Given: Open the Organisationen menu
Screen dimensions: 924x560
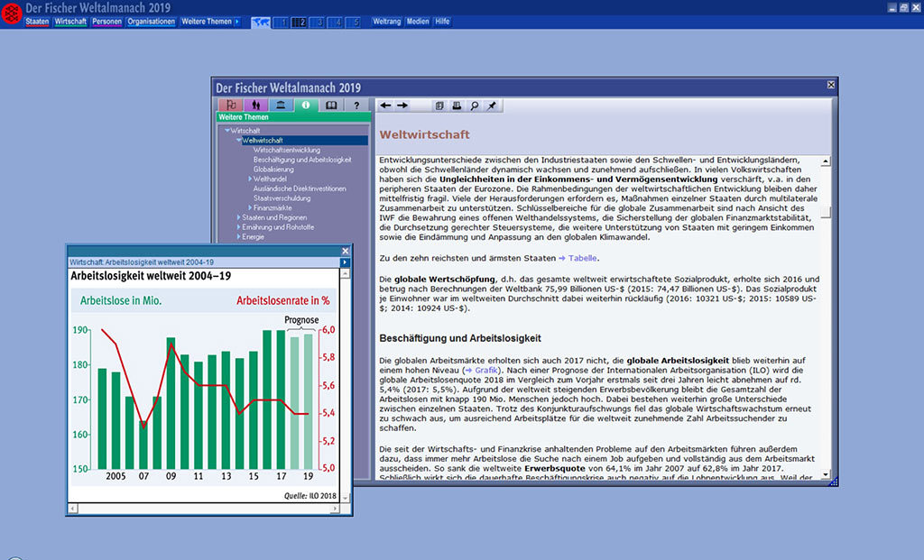Looking at the screenshot, I should (x=152, y=22).
